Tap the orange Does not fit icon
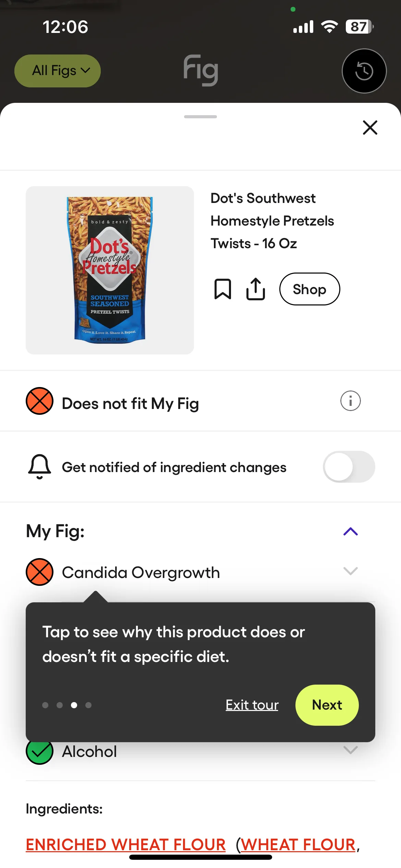Viewport: 401px width, 868px height. tap(39, 401)
